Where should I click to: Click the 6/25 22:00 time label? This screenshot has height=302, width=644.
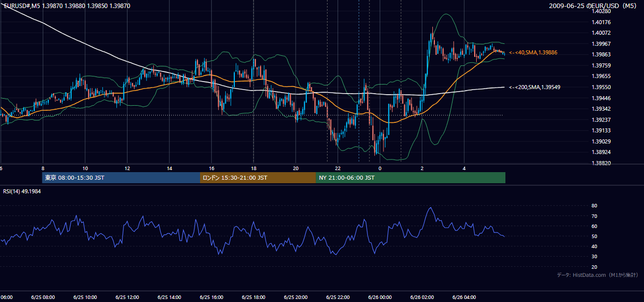338,297
